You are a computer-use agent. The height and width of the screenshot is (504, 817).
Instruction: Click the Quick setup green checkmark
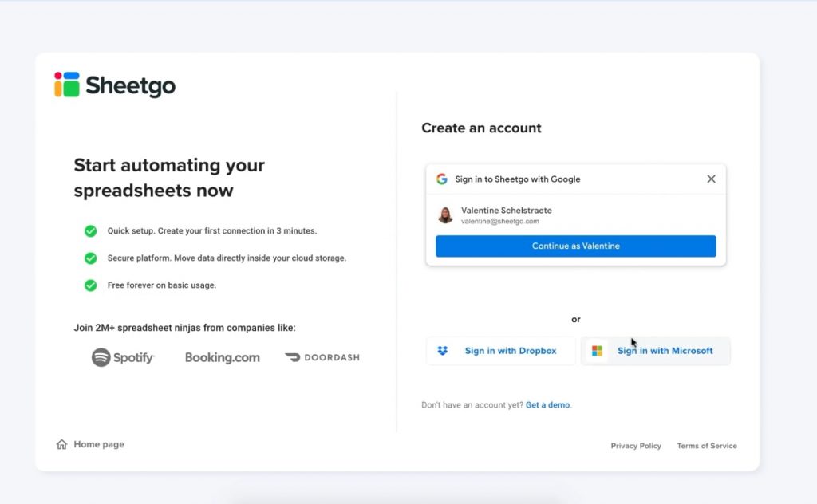point(91,231)
